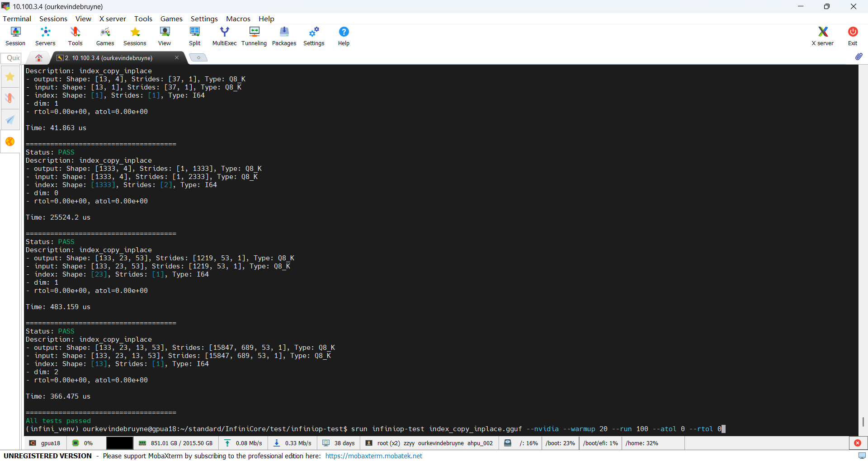Open the mobaxterm.net subscription link
Screen dimensions: 868x461
pos(373,456)
